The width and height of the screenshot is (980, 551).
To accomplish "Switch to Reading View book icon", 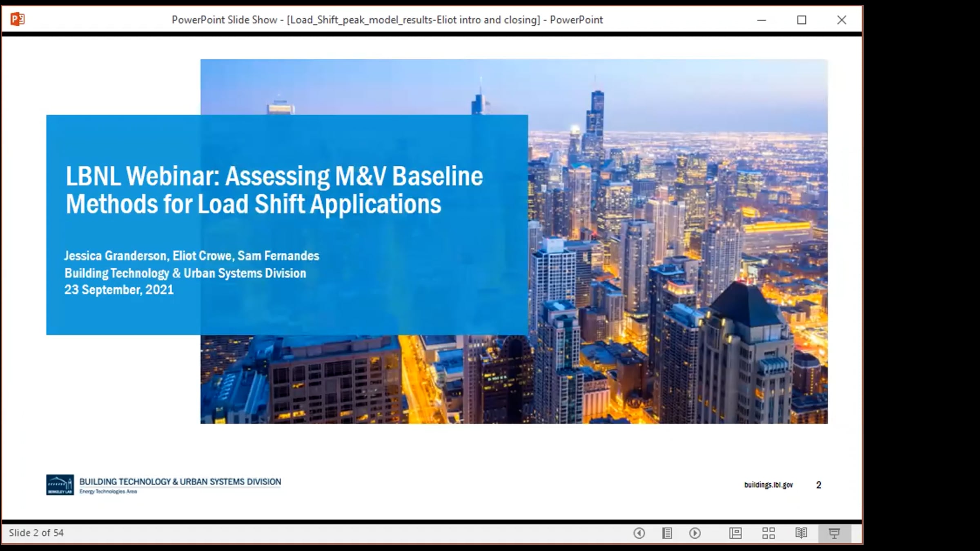I will coord(801,533).
